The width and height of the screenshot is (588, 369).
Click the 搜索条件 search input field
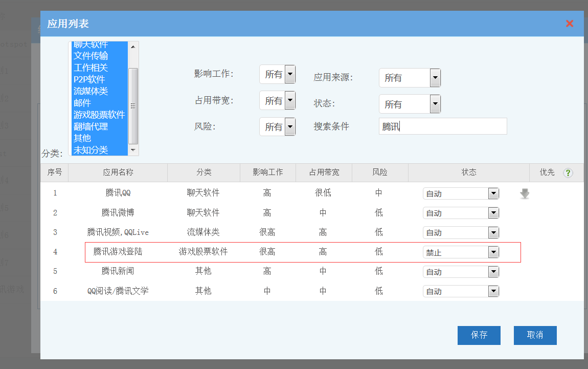pyautogui.click(x=443, y=126)
